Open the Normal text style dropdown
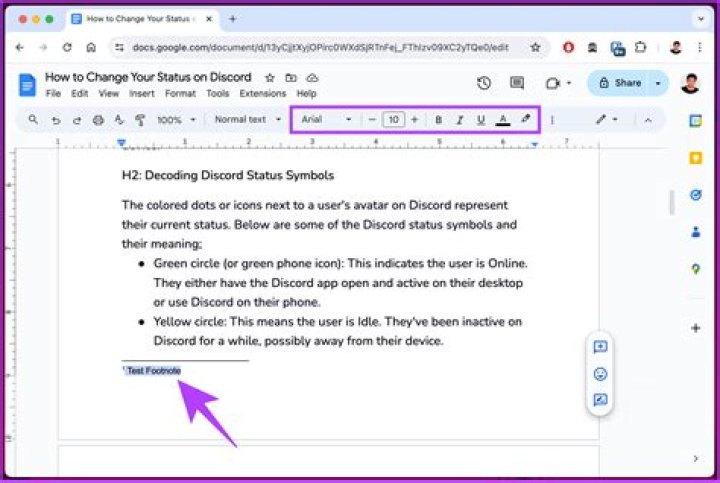This screenshot has height=483, width=720. (246, 120)
